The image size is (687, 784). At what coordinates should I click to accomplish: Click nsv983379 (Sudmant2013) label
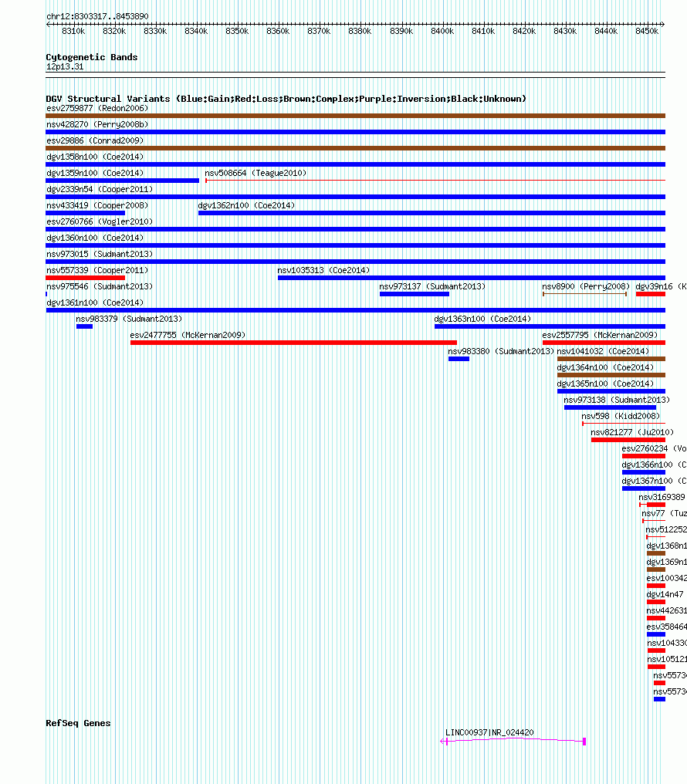(129, 319)
